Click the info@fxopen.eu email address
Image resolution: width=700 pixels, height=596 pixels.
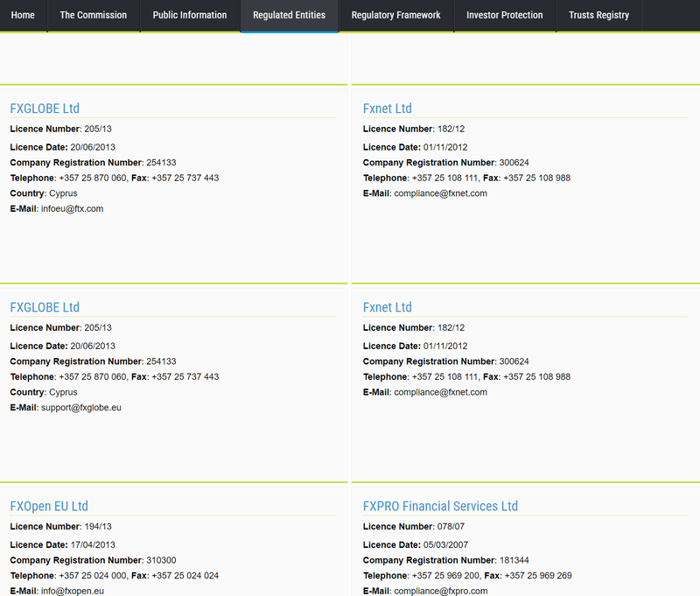73,591
